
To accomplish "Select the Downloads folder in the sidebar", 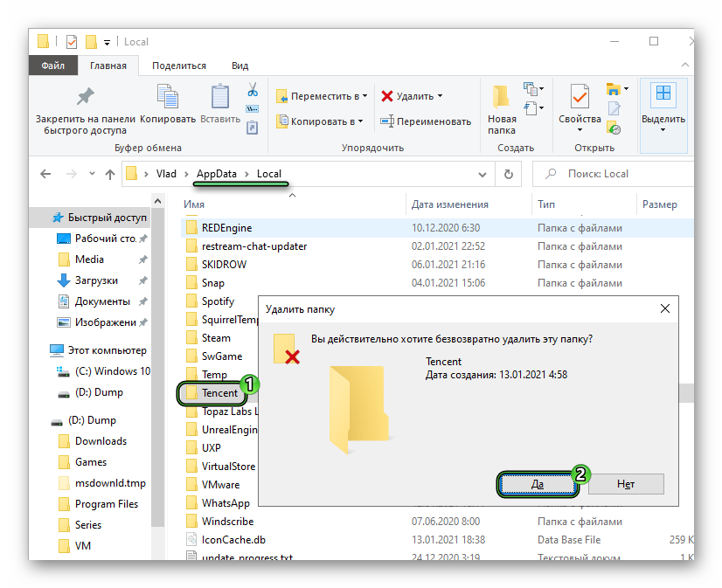I will [101, 441].
